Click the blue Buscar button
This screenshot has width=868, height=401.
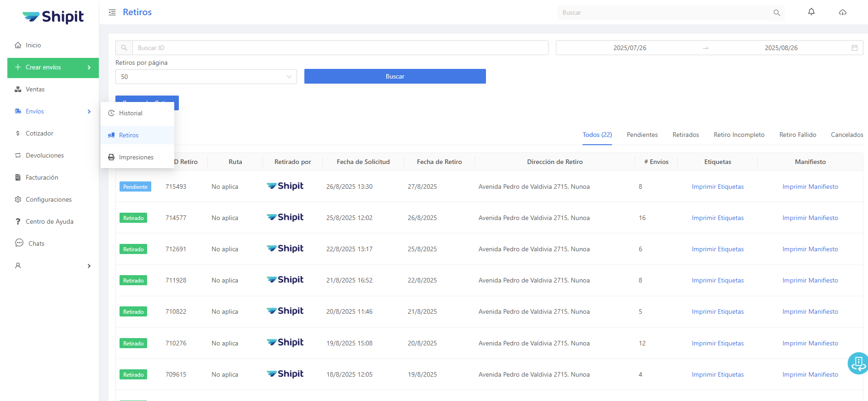click(x=395, y=76)
